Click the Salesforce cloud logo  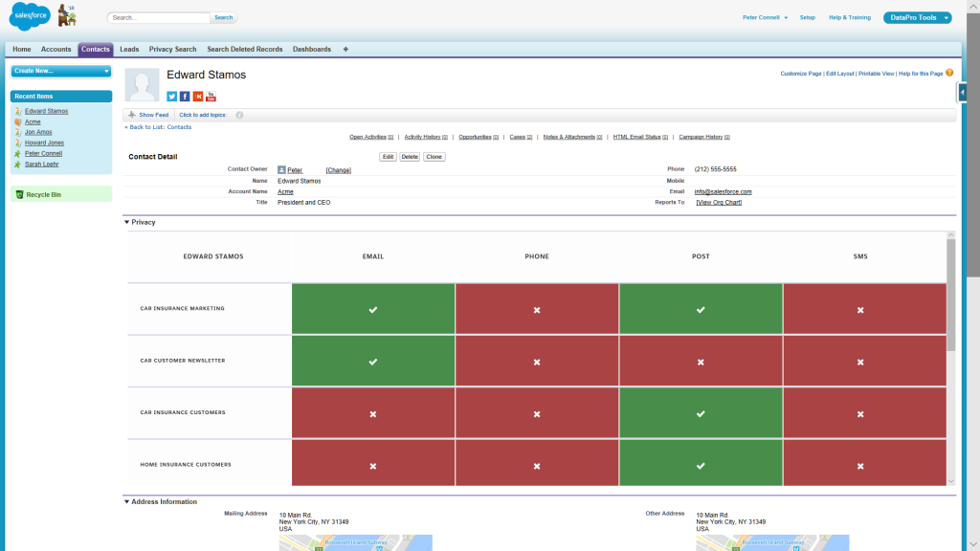click(x=29, y=16)
